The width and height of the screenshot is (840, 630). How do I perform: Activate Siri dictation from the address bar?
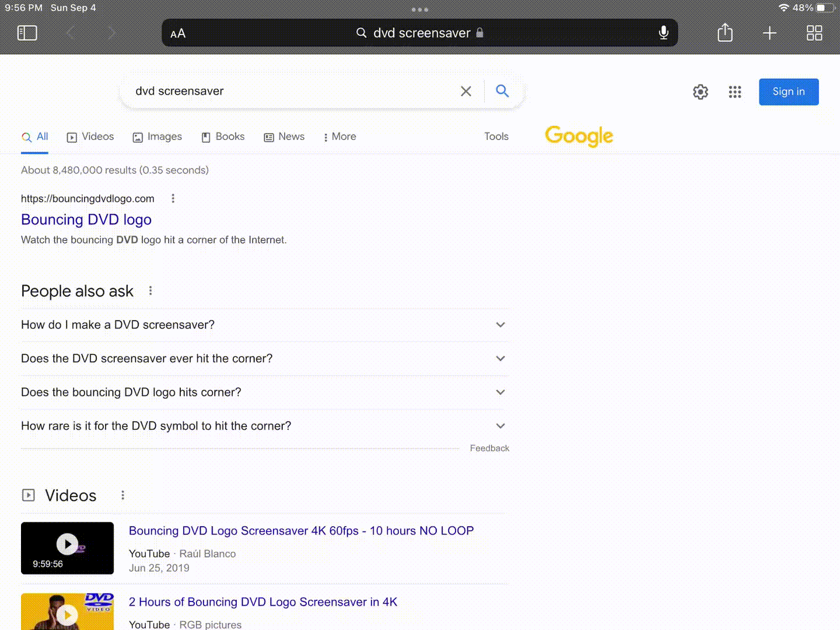tap(663, 33)
